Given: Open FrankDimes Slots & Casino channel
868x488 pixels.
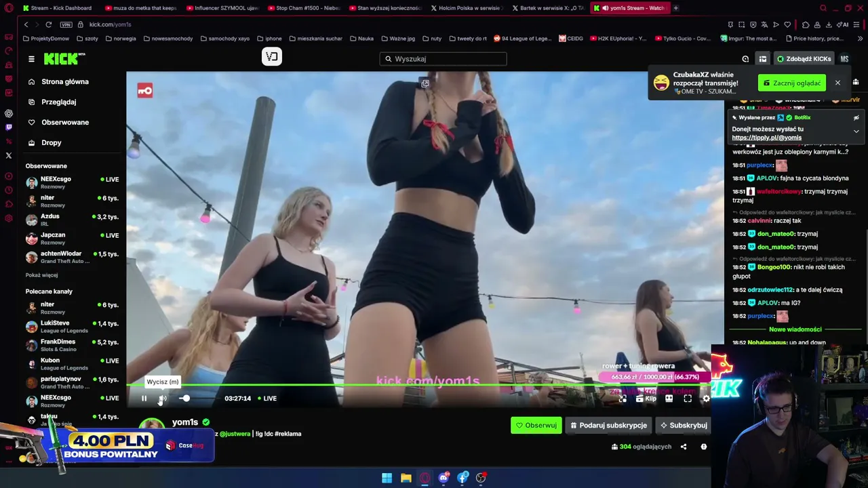Looking at the screenshot, I should tap(72, 345).
